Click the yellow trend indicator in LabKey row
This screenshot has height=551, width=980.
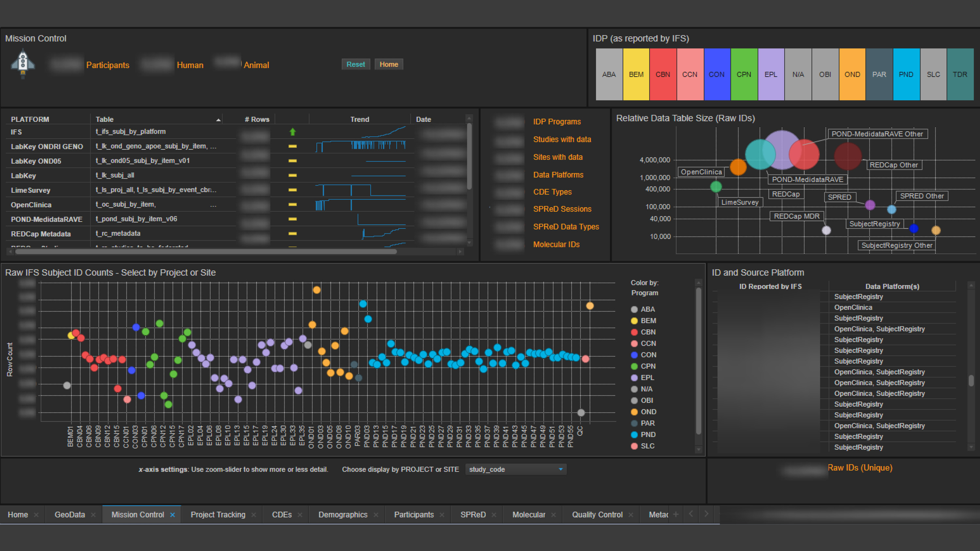tap(292, 175)
